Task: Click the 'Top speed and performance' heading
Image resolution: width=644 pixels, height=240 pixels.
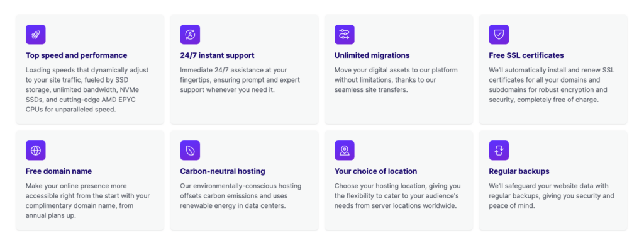Action: point(76,55)
